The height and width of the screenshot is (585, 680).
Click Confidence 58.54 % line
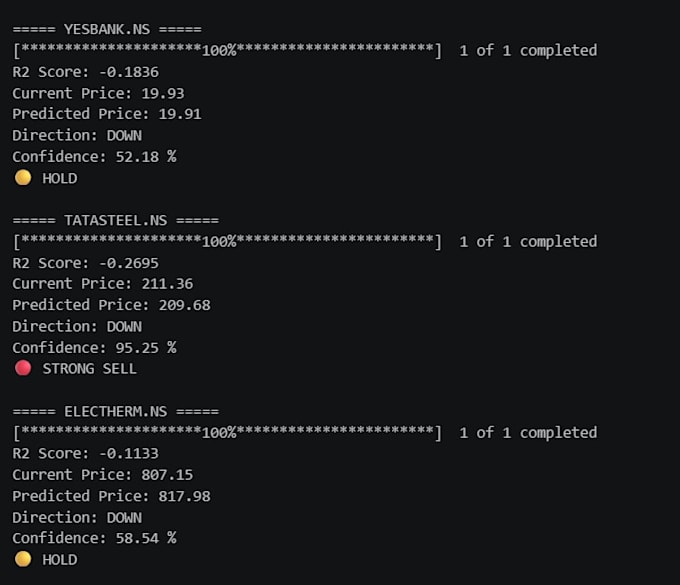[x=94, y=538]
